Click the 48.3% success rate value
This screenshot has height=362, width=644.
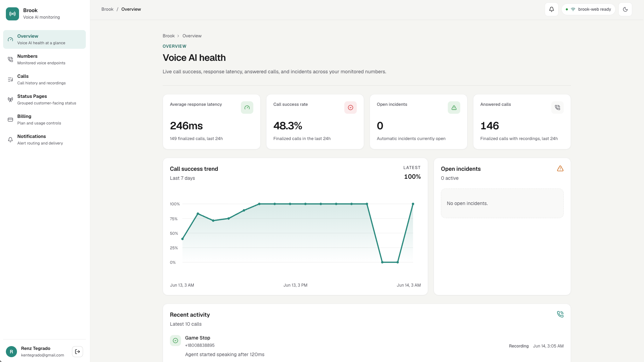tap(288, 126)
